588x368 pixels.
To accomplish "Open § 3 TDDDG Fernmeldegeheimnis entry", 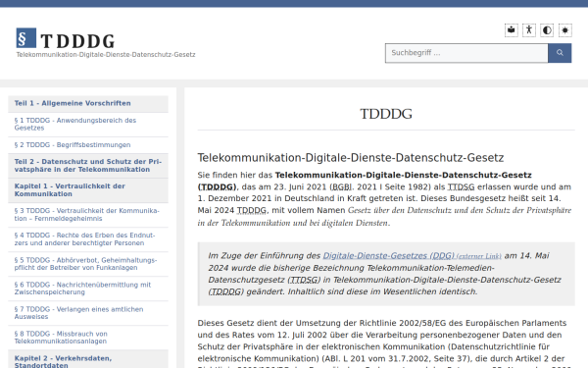I will tap(88, 215).
